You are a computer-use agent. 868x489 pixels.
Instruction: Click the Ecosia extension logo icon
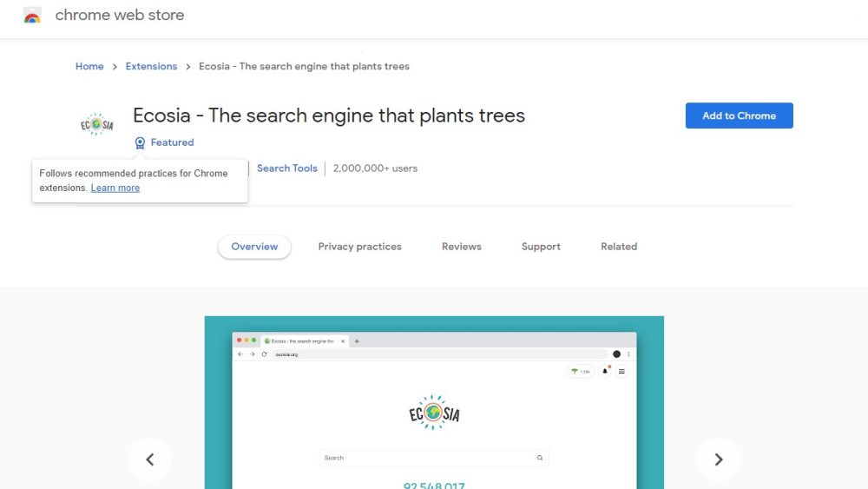[x=97, y=124]
